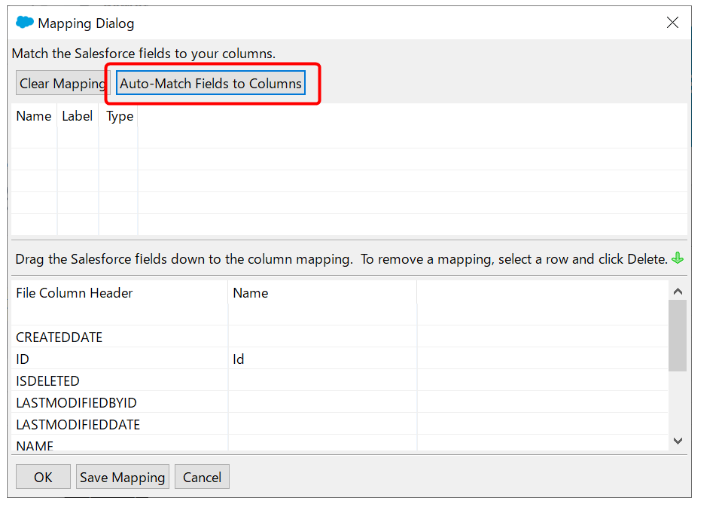Click the Name header in the column mapping table
The image size is (706, 511).
click(322, 293)
